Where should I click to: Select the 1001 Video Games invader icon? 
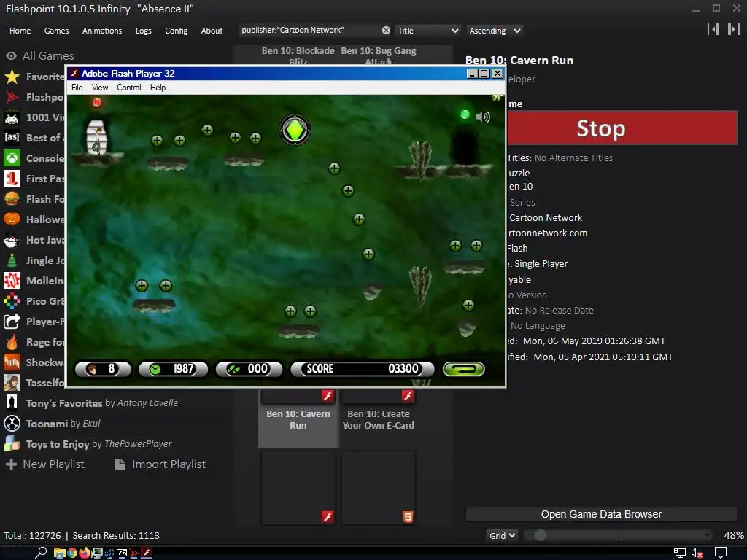click(12, 117)
